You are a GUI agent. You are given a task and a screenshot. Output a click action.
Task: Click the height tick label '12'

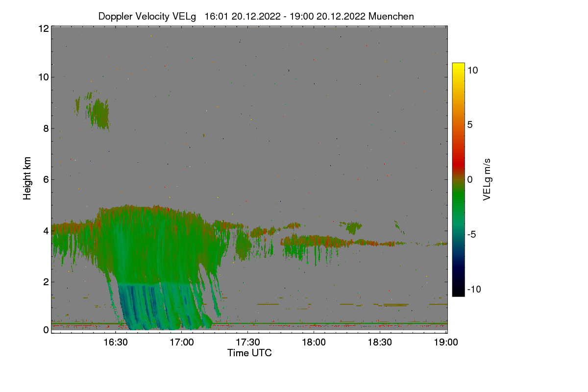pyautogui.click(x=43, y=28)
